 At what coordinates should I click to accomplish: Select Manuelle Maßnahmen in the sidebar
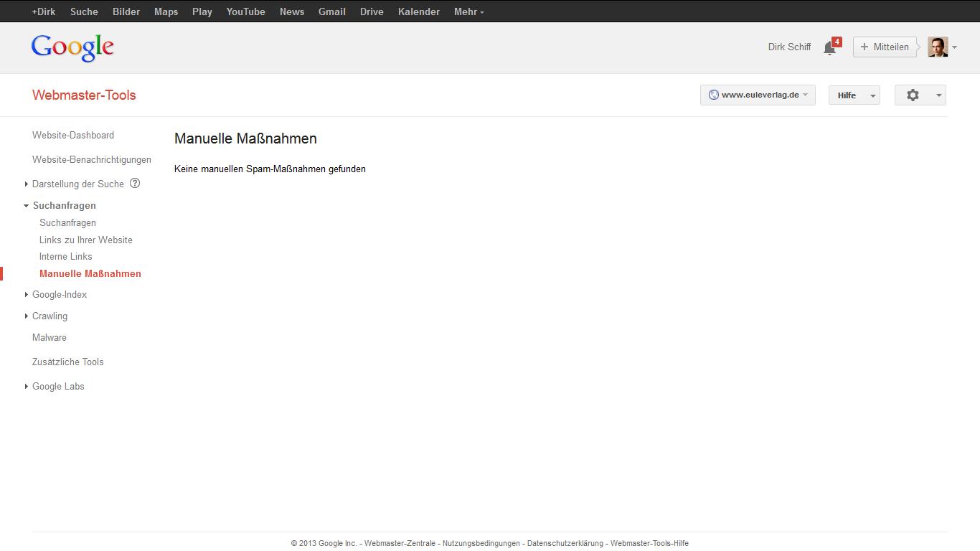[x=90, y=273]
